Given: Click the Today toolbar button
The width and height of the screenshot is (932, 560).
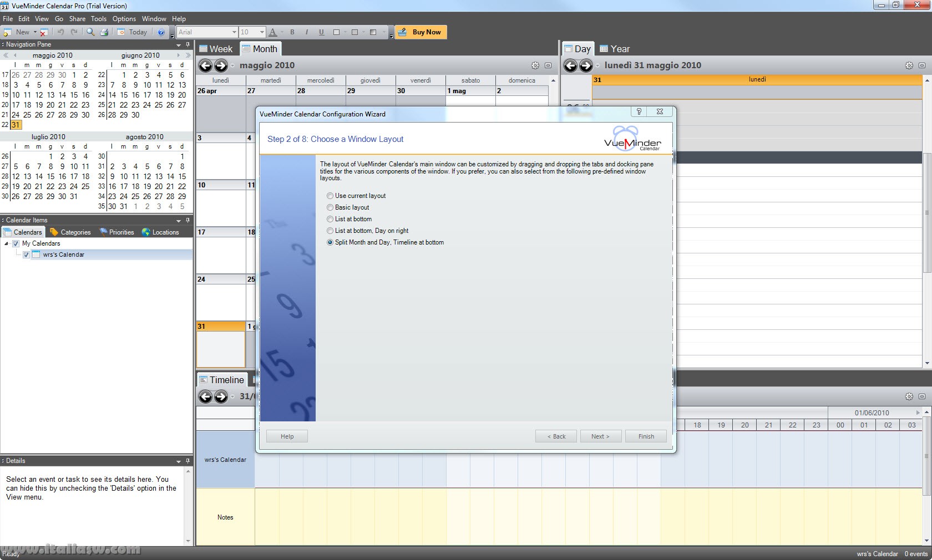Looking at the screenshot, I should tap(133, 32).
